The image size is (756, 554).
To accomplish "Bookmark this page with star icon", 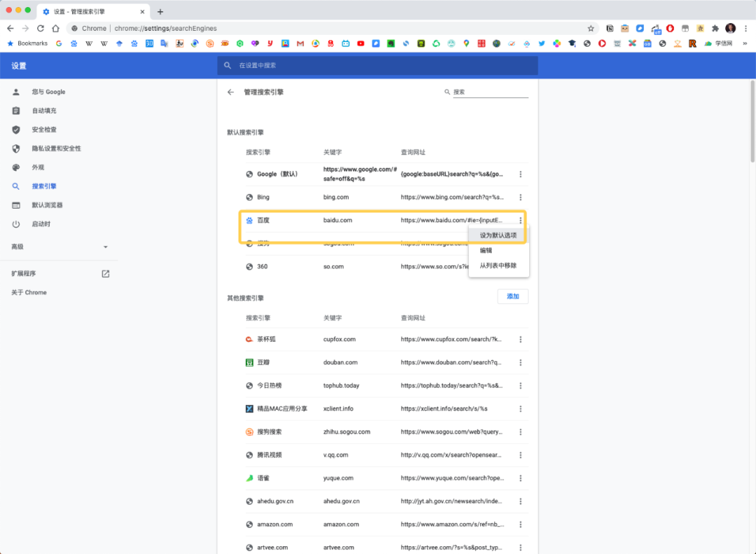I will point(591,29).
